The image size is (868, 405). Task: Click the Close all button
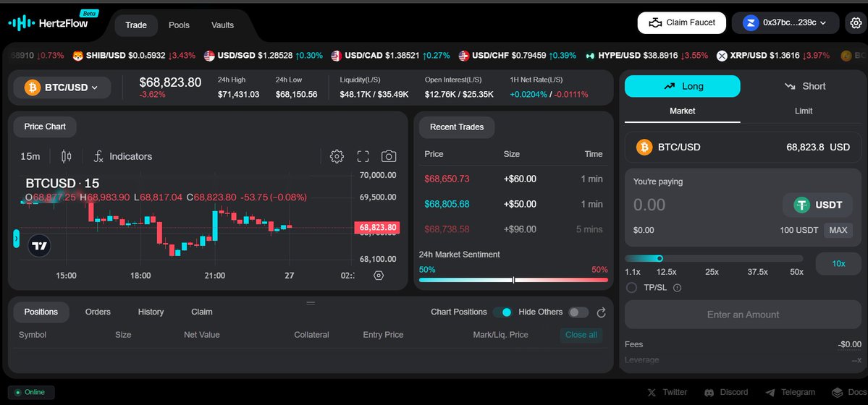coord(581,335)
